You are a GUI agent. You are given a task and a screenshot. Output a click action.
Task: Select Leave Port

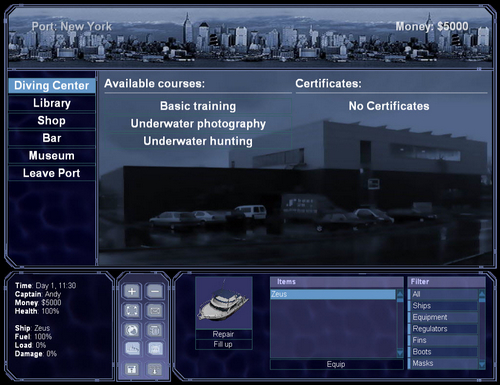(52, 173)
